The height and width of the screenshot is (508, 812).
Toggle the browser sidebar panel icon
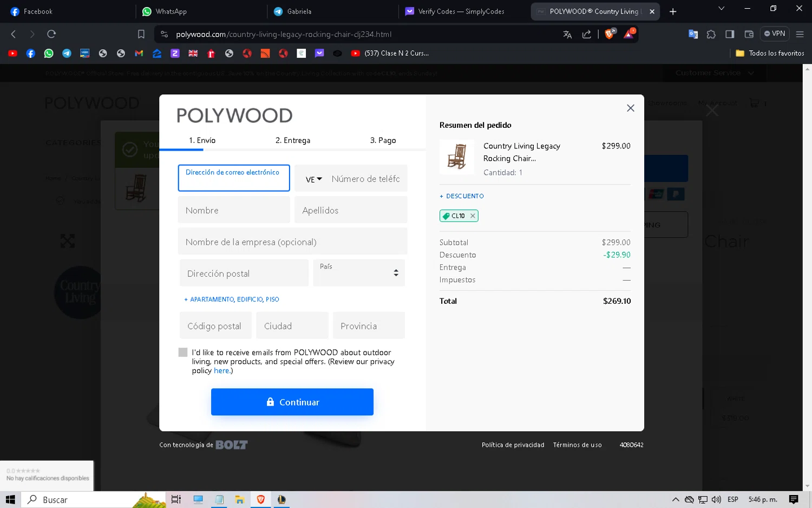(730, 34)
